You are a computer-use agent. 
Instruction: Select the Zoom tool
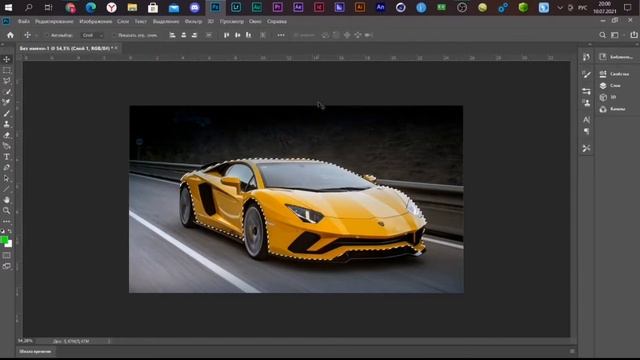pos(7,211)
